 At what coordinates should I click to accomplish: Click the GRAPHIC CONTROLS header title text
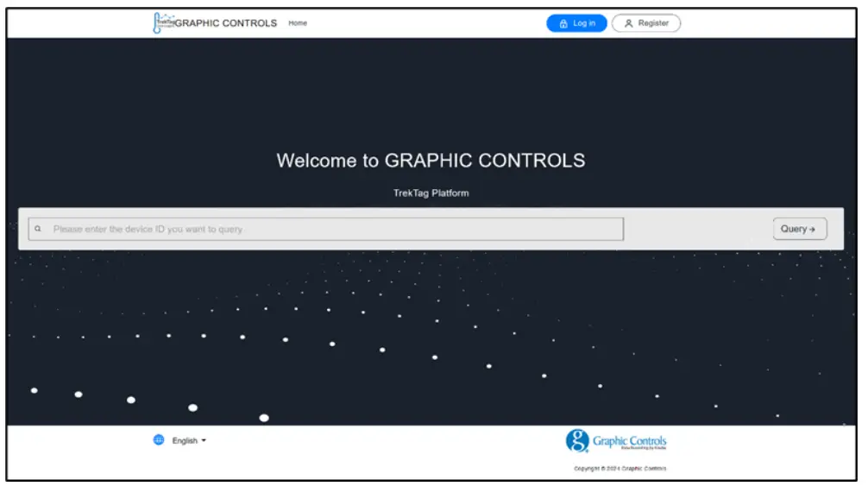(x=226, y=23)
